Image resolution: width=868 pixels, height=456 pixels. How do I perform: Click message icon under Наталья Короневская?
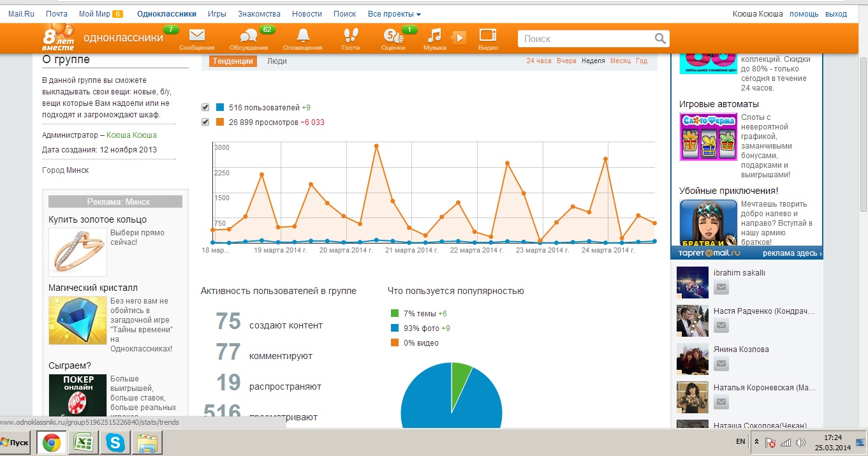click(x=721, y=402)
